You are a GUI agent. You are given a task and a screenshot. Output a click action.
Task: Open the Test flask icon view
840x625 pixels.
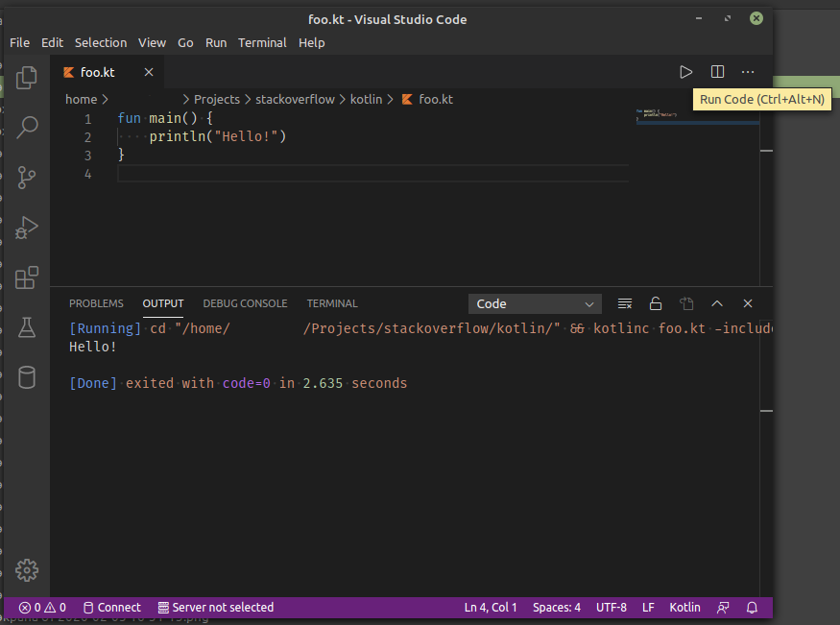27,327
